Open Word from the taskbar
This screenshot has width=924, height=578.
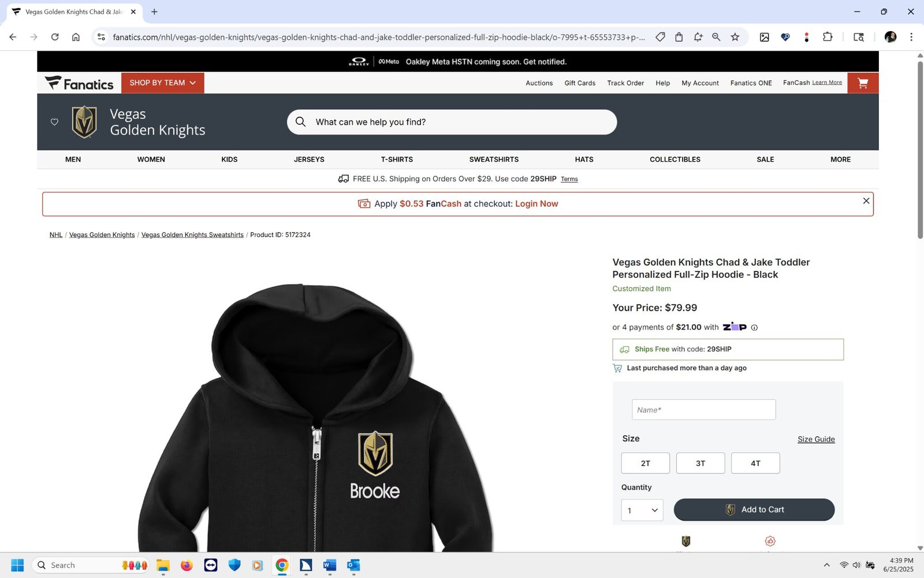[x=330, y=565]
